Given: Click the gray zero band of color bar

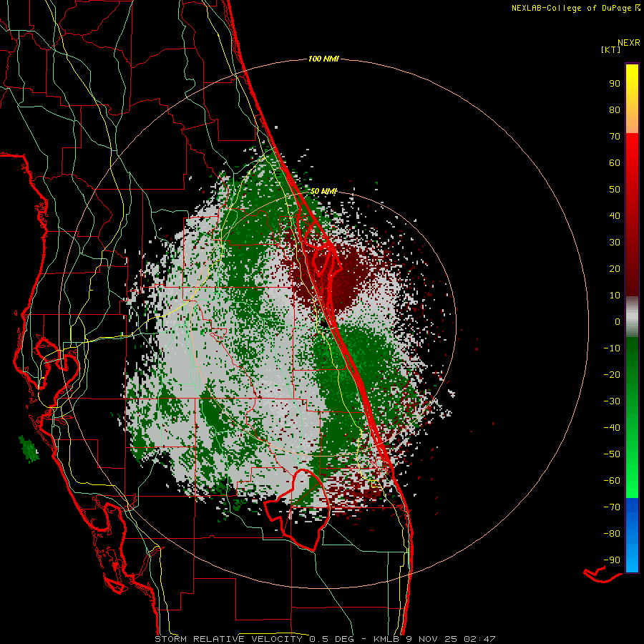Looking at the screenshot, I should 632,317.
